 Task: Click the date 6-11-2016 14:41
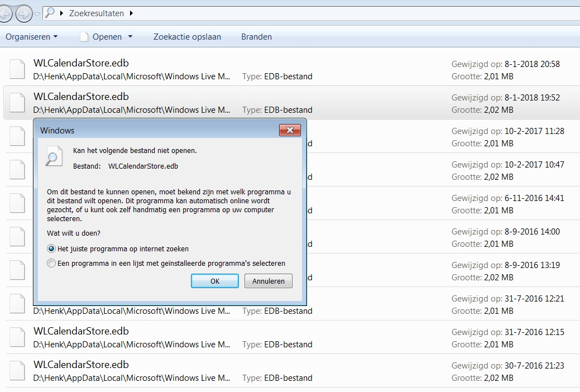(x=534, y=198)
